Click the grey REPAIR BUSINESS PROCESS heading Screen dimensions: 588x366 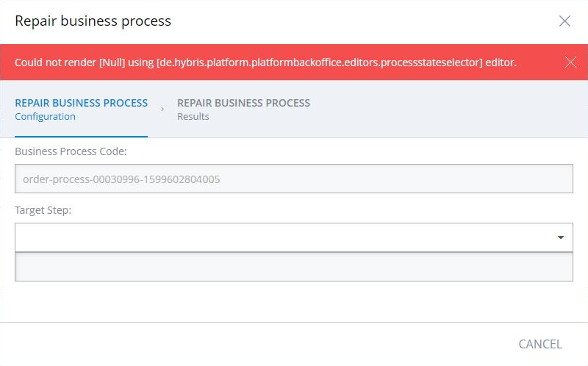(x=243, y=103)
